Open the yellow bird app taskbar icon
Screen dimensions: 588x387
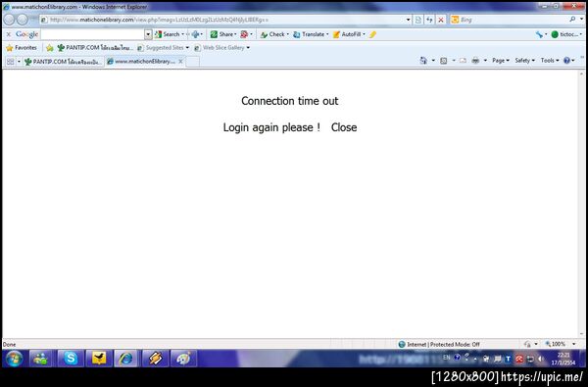click(x=99, y=359)
